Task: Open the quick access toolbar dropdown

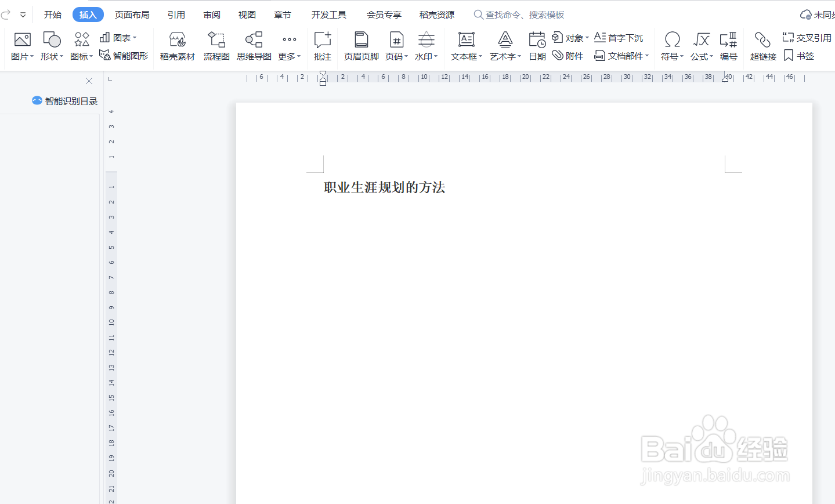Action: [x=23, y=15]
